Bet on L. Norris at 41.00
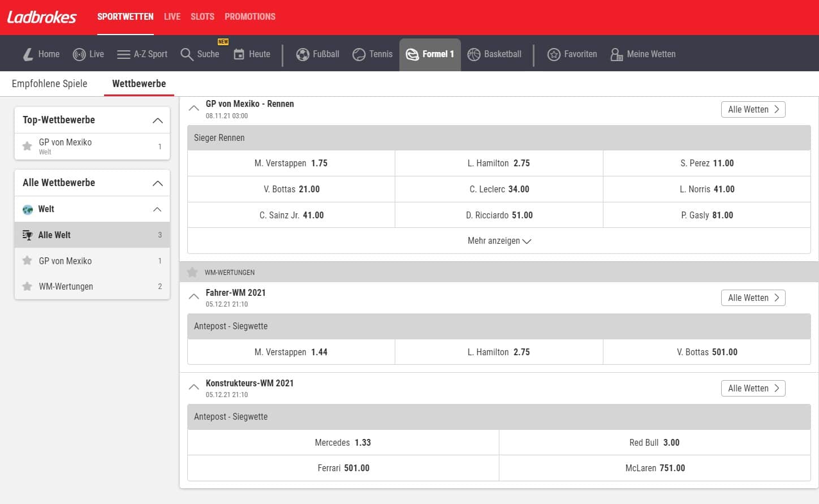Image resolution: width=819 pixels, height=504 pixels. click(x=707, y=189)
